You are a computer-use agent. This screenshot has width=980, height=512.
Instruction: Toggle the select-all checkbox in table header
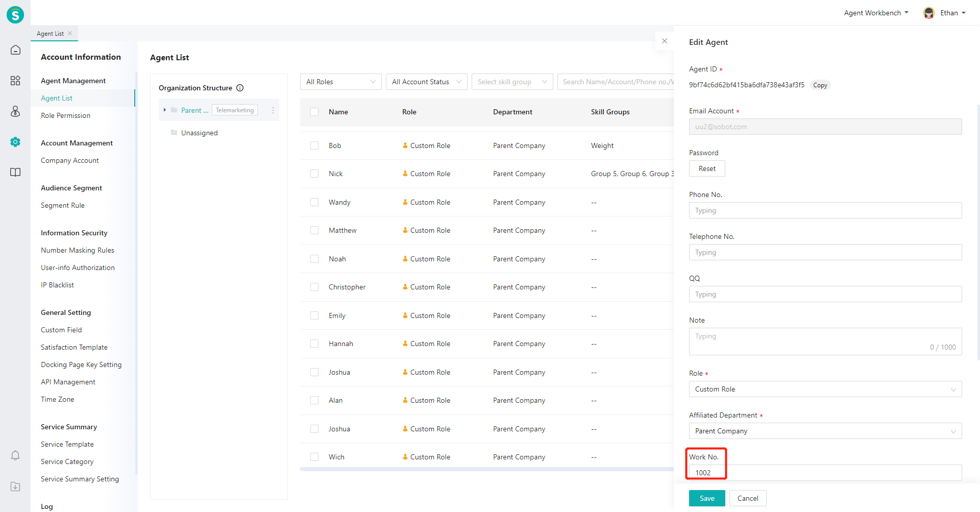(314, 112)
